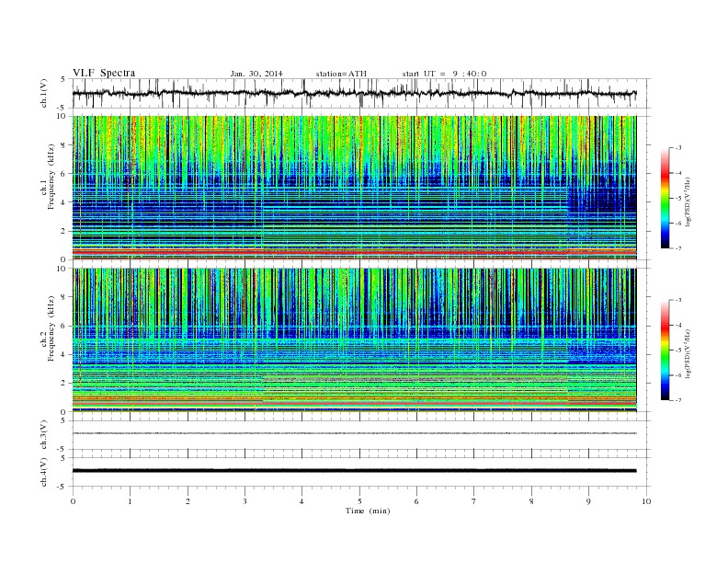Click the 'station=ATH' label

tap(341, 74)
